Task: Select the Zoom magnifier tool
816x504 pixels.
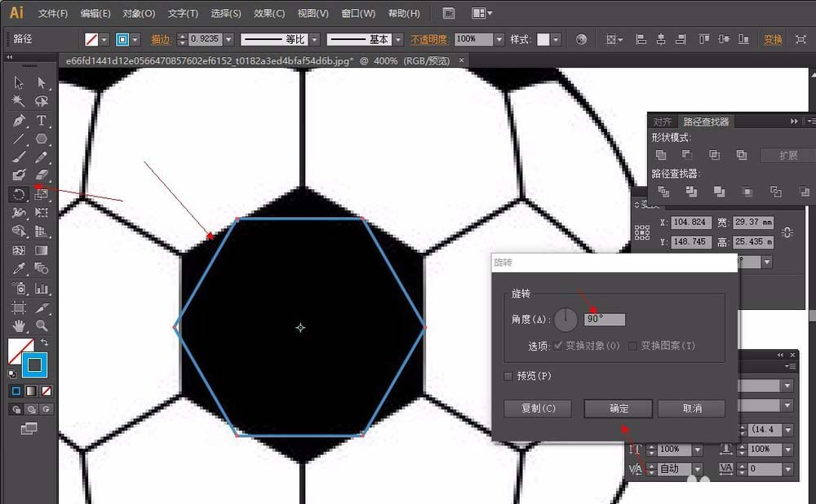Action: pos(41,326)
